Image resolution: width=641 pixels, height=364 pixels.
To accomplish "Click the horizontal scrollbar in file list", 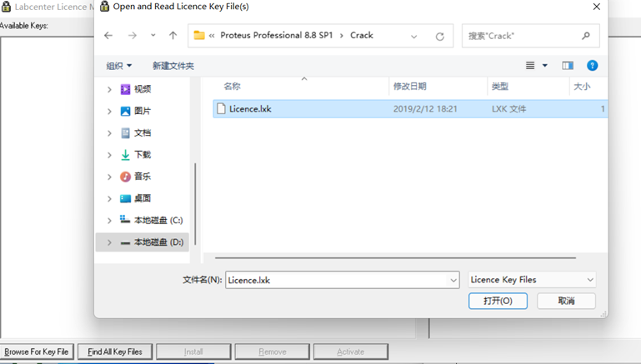I will (x=395, y=257).
